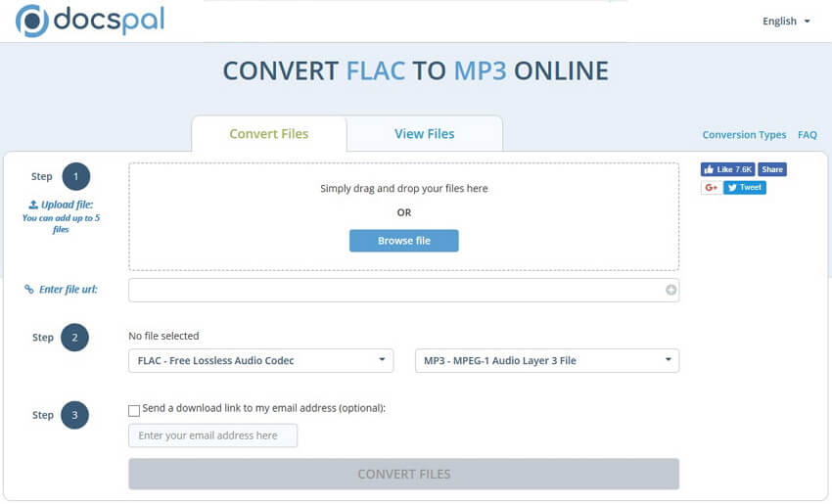Click the docspal logo

coord(90,21)
